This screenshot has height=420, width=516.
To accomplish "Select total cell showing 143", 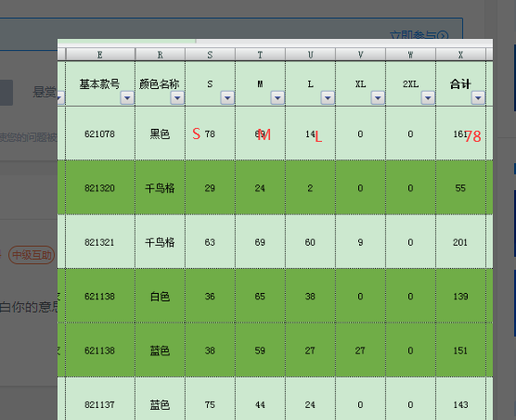I will click(x=460, y=399).
